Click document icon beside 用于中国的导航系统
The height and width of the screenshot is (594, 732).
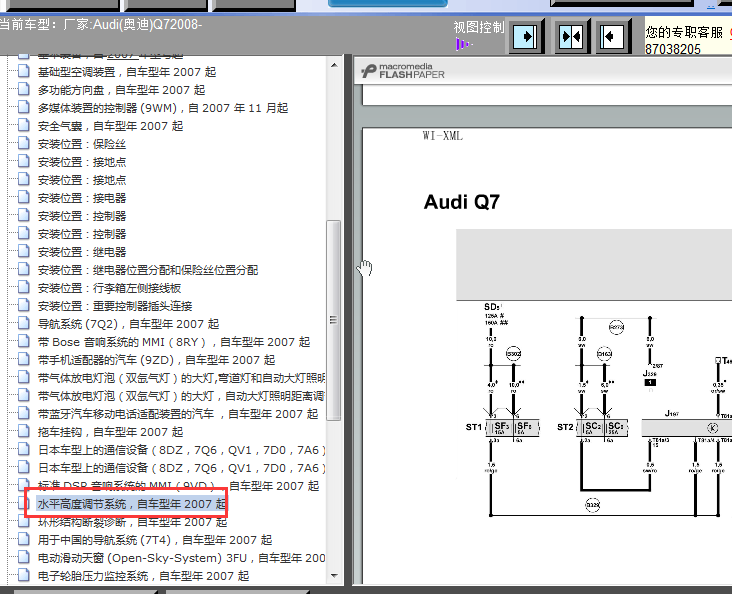[24, 539]
